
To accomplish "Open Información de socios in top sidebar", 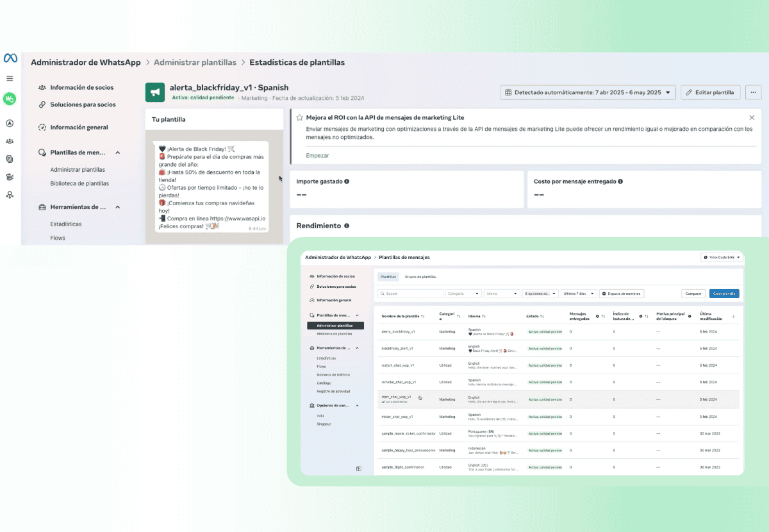I will coord(81,87).
